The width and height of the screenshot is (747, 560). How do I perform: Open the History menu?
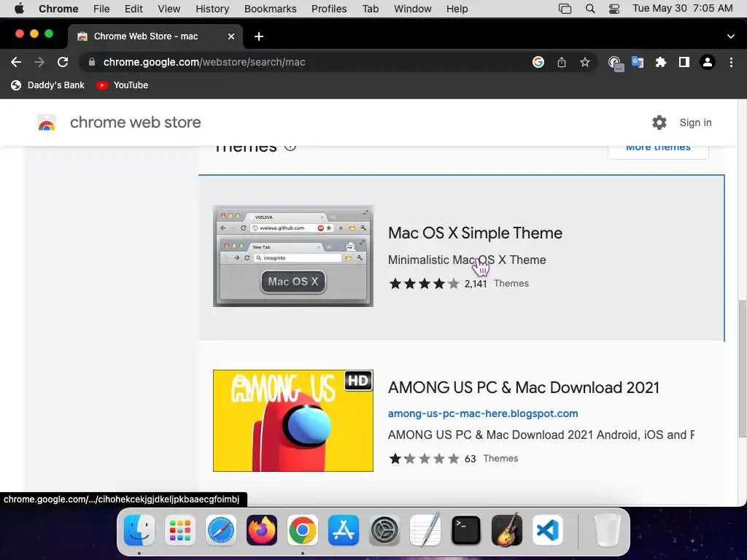click(x=212, y=9)
